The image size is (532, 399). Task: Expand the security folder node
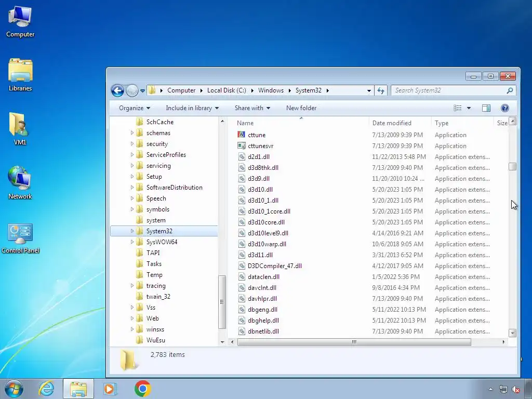click(132, 143)
